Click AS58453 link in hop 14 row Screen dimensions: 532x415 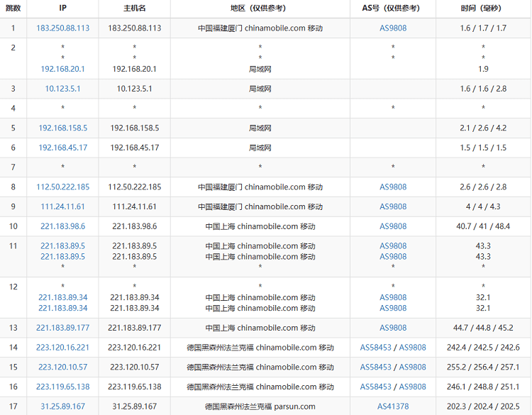[375, 348]
